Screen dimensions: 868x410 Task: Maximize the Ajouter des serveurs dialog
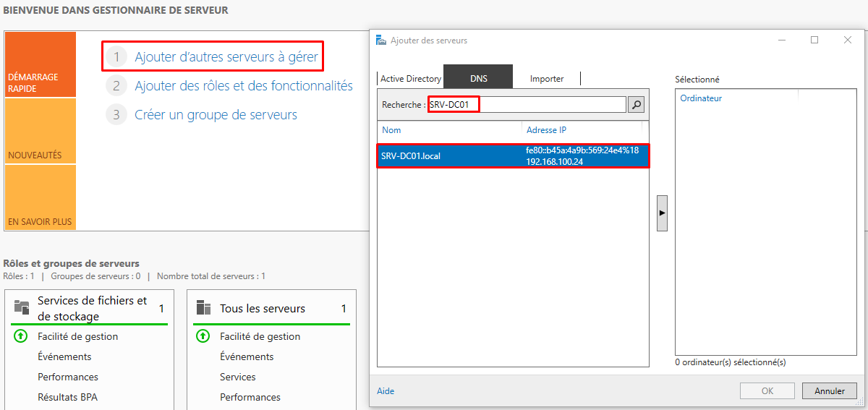[x=814, y=40]
